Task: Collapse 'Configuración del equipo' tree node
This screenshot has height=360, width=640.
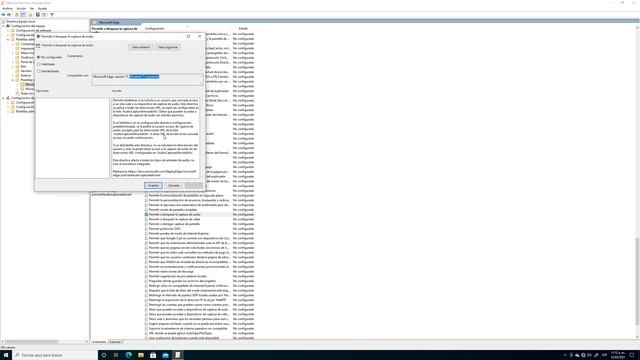Action: [x=3, y=26]
